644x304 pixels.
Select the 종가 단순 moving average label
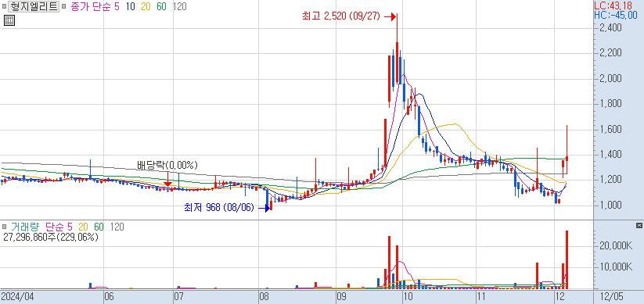click(90, 6)
